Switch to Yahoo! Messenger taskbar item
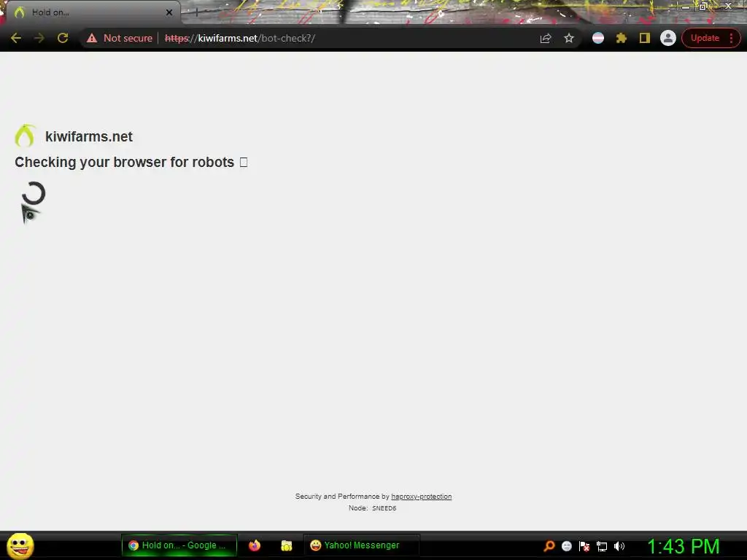Viewport: 747px width, 560px height. tap(361, 545)
